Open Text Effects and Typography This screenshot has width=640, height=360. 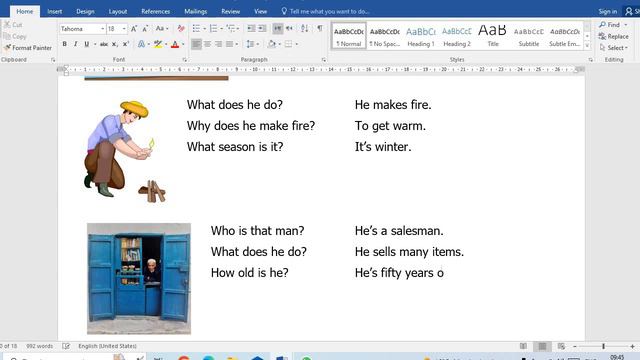141,44
